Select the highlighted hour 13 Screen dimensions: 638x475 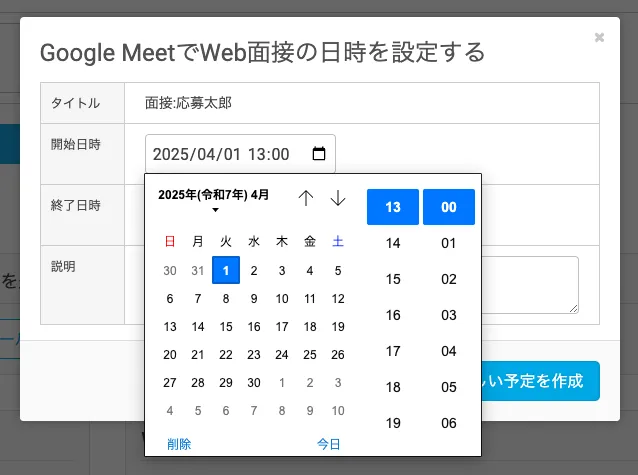393,207
